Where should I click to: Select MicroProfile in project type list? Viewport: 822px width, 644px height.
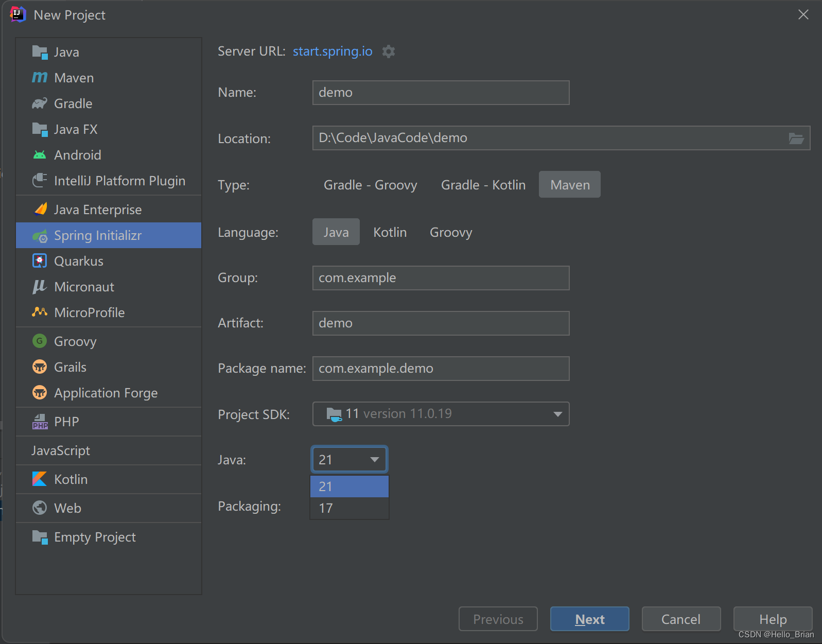click(109, 312)
